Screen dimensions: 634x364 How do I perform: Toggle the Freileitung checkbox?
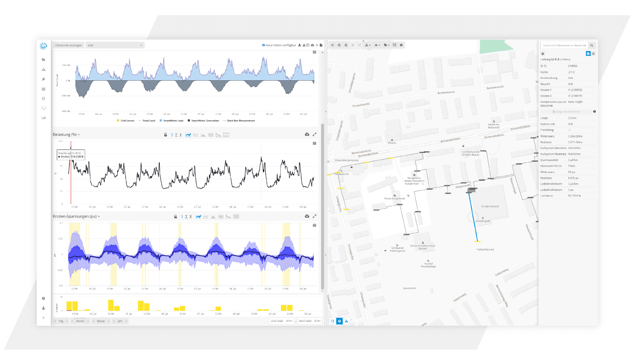pyautogui.click(x=570, y=130)
